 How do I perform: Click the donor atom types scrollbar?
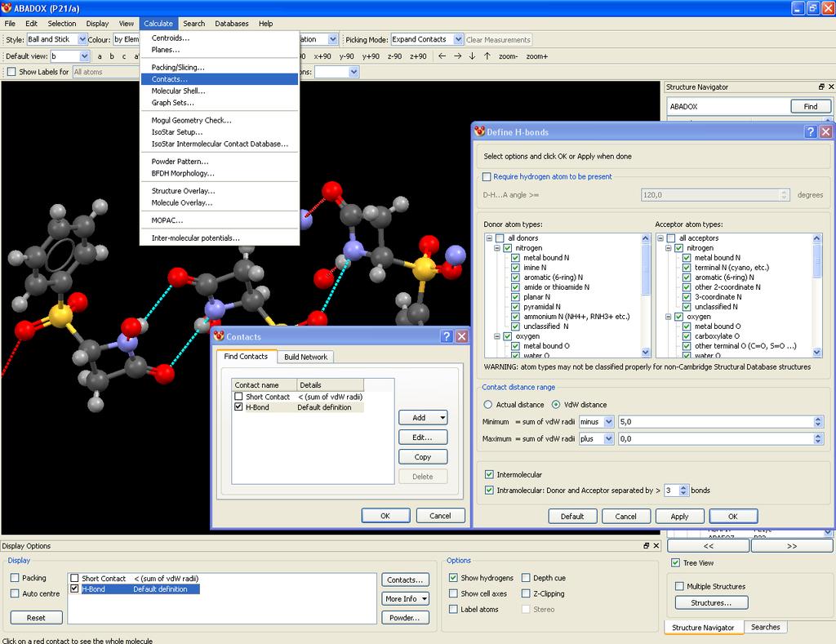(646, 295)
